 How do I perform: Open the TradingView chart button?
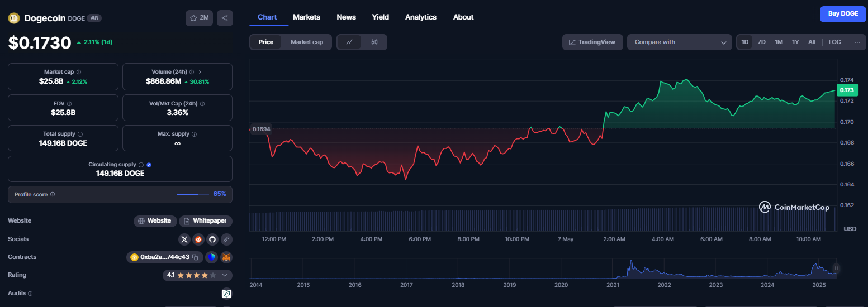coord(592,42)
